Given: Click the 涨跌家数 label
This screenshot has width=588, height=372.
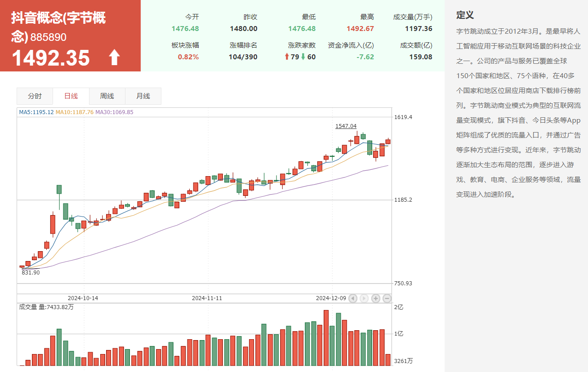Looking at the screenshot, I should pyautogui.click(x=302, y=45).
